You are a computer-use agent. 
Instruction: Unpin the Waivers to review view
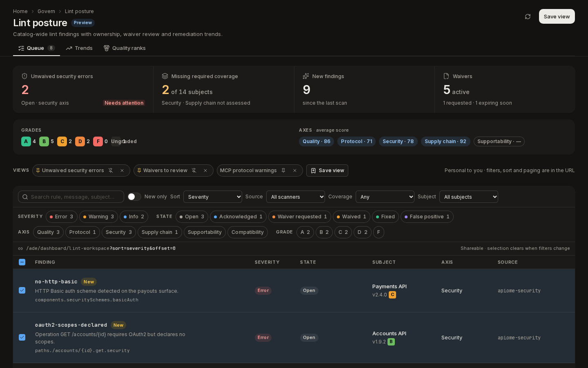click(x=194, y=171)
